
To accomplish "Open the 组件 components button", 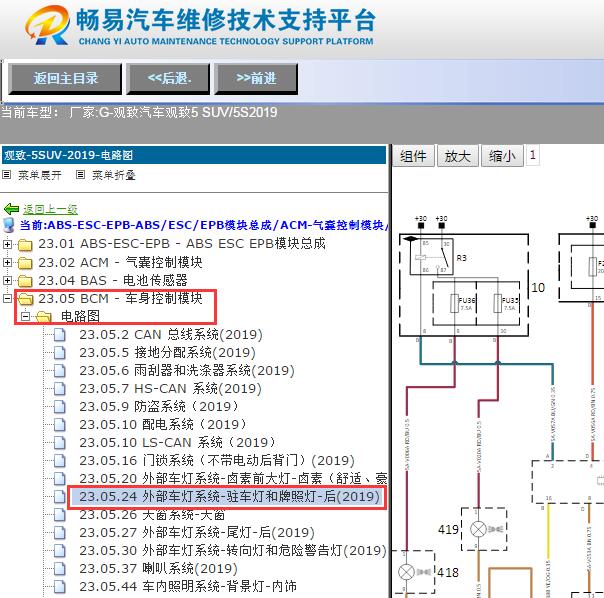I will point(413,156).
